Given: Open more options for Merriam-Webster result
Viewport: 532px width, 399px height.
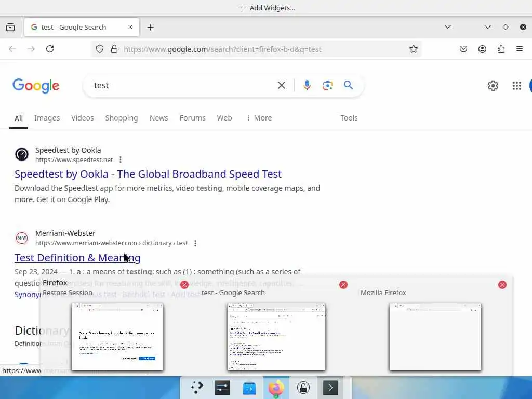Looking at the screenshot, I should [x=195, y=243].
